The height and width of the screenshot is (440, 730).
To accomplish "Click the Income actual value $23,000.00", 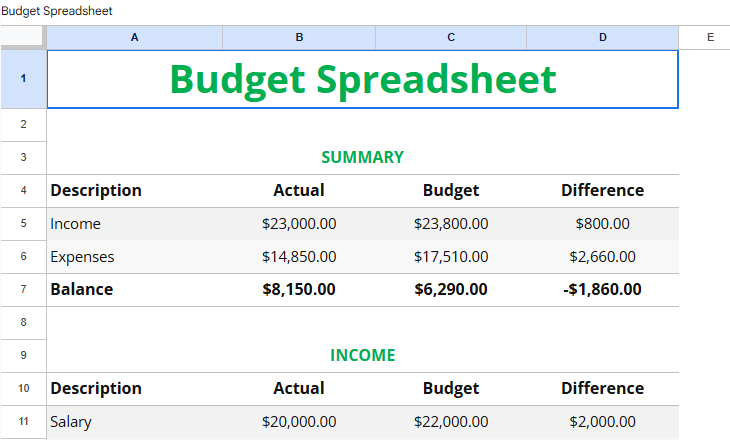I will coord(299,224).
